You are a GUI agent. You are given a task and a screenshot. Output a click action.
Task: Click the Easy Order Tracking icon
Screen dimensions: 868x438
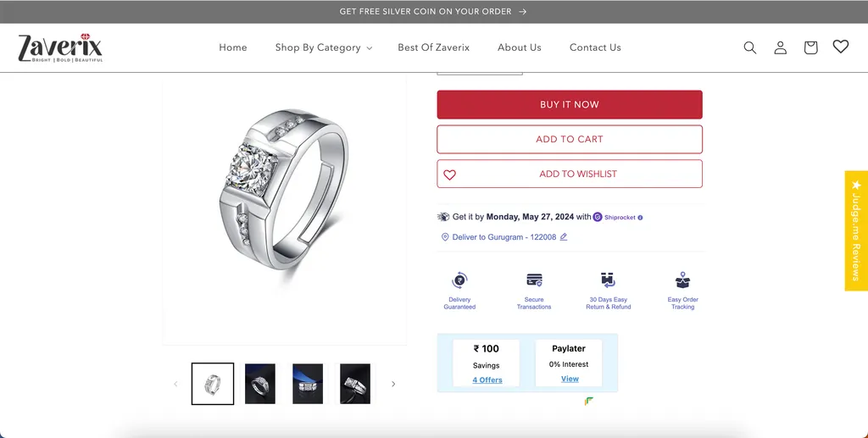click(x=682, y=280)
